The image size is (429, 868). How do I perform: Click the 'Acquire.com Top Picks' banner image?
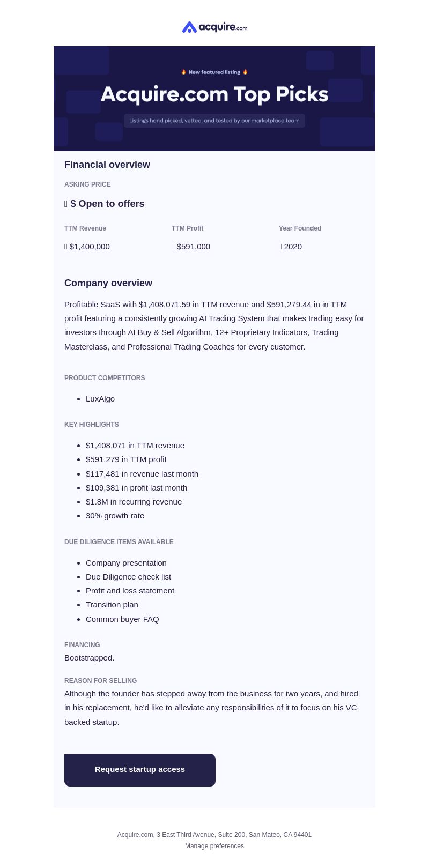pyautogui.click(x=214, y=99)
